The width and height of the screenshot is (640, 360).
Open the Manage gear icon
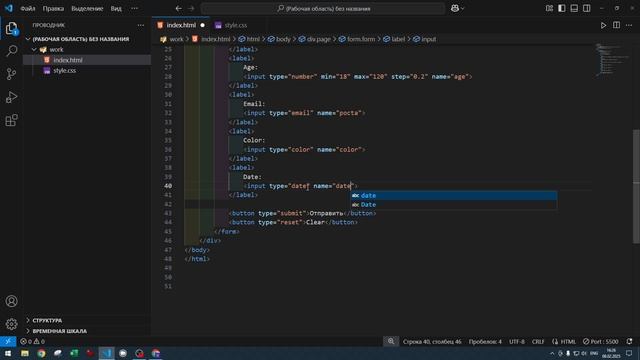point(11,324)
